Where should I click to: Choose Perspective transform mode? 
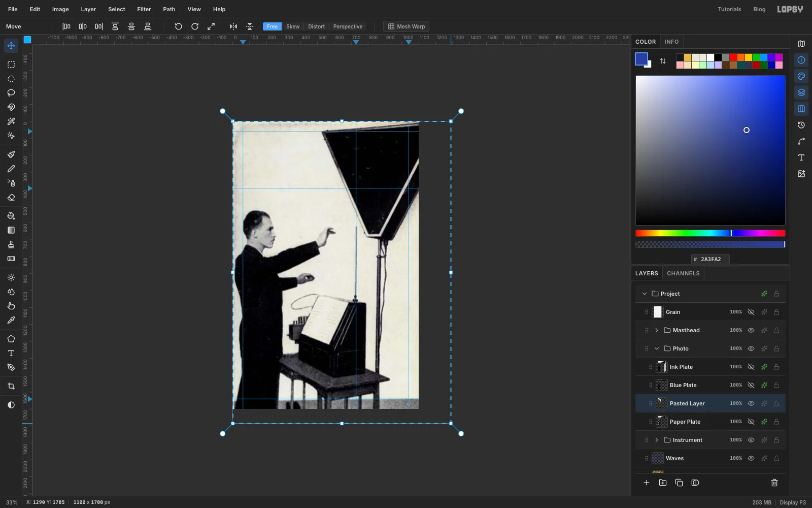pyautogui.click(x=348, y=26)
